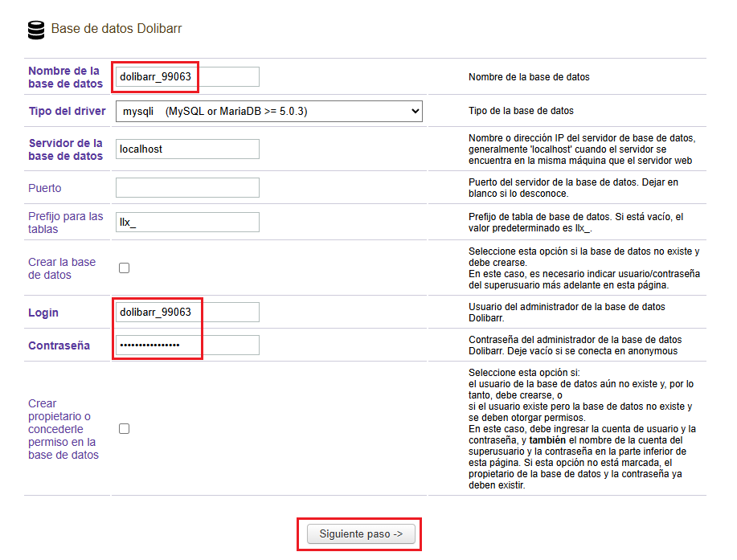737x560 pixels.
Task: Click the 'Prefijo para las tablas' field
Action: coord(187,223)
